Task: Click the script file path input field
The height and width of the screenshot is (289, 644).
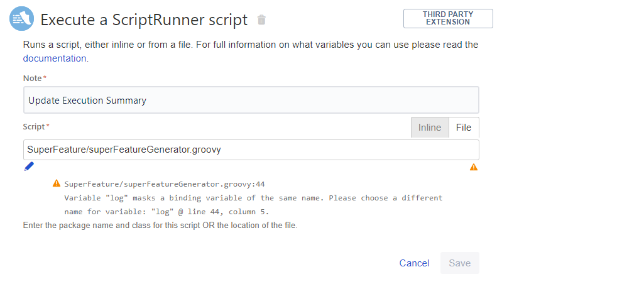Action: 251,150
